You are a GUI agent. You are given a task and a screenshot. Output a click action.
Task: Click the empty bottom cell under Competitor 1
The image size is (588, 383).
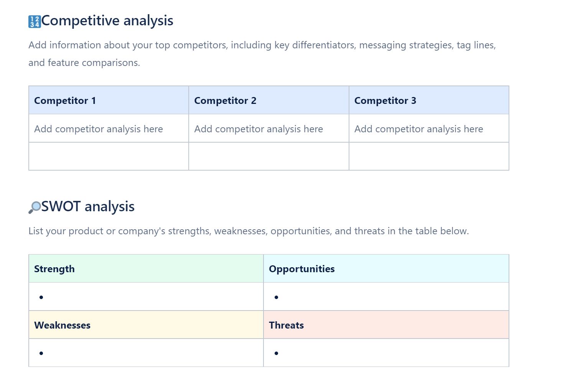coord(109,156)
